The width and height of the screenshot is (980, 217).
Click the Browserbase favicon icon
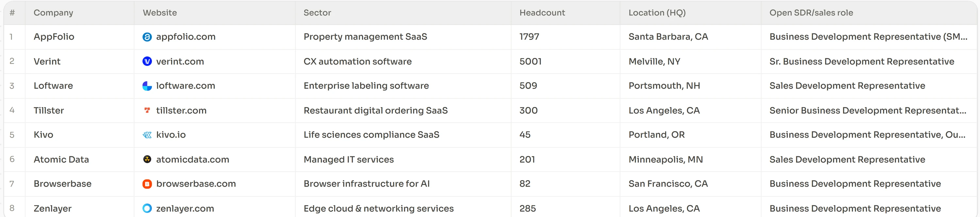point(147,184)
